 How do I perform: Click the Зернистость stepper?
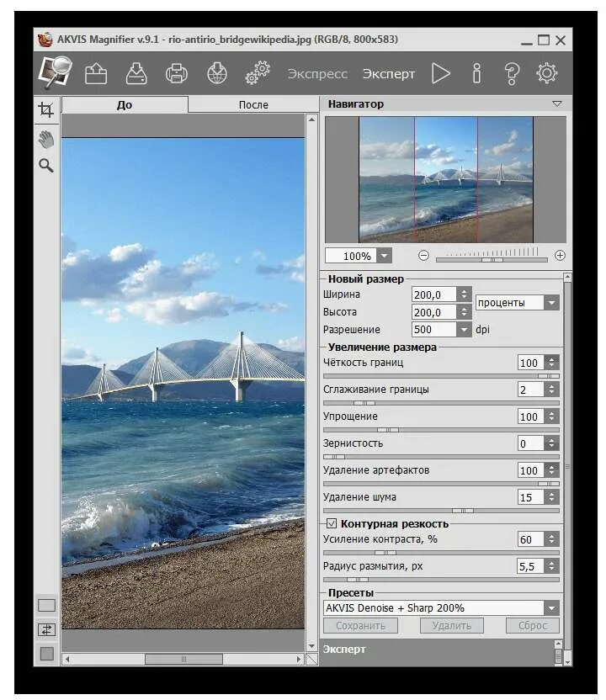tap(551, 443)
